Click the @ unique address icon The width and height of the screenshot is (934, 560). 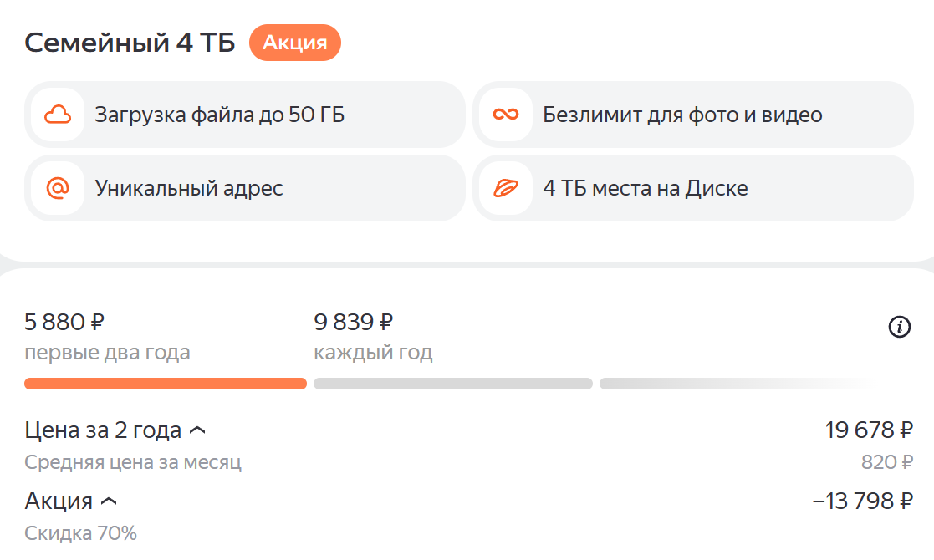57,188
